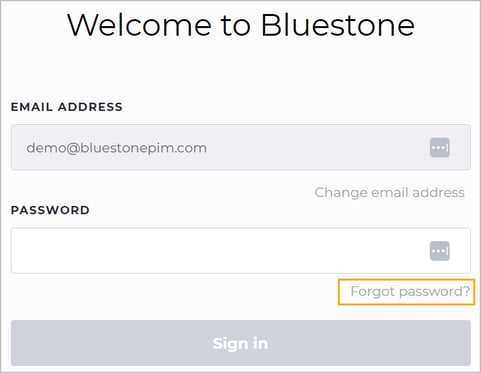Viewport: 481px width, 373px height.
Task: Click the Welcome to Bluestone heading
Action: coord(241,25)
